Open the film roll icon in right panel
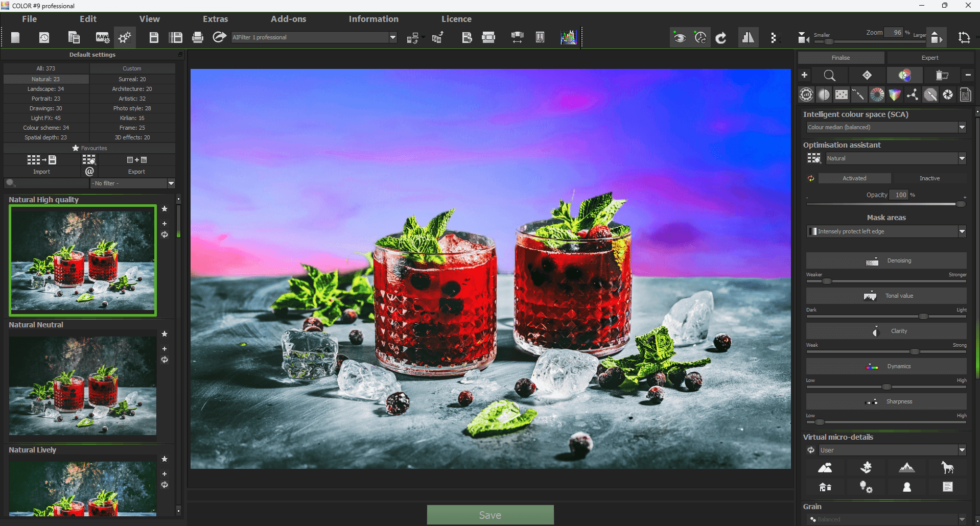980x526 pixels. point(941,76)
